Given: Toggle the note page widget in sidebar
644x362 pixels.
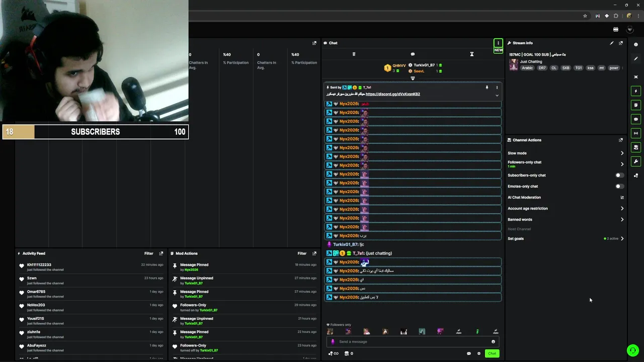Looking at the screenshot, I should 636,105.
